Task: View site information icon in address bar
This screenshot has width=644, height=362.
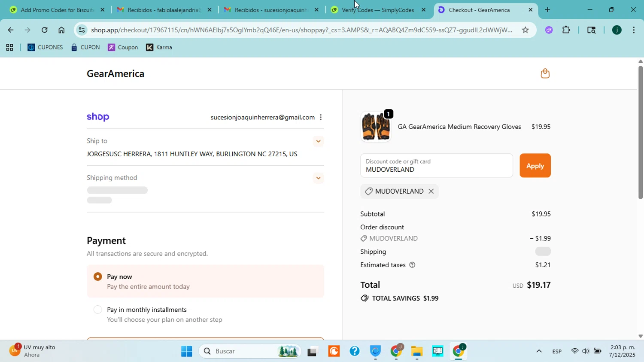Action: [82, 30]
